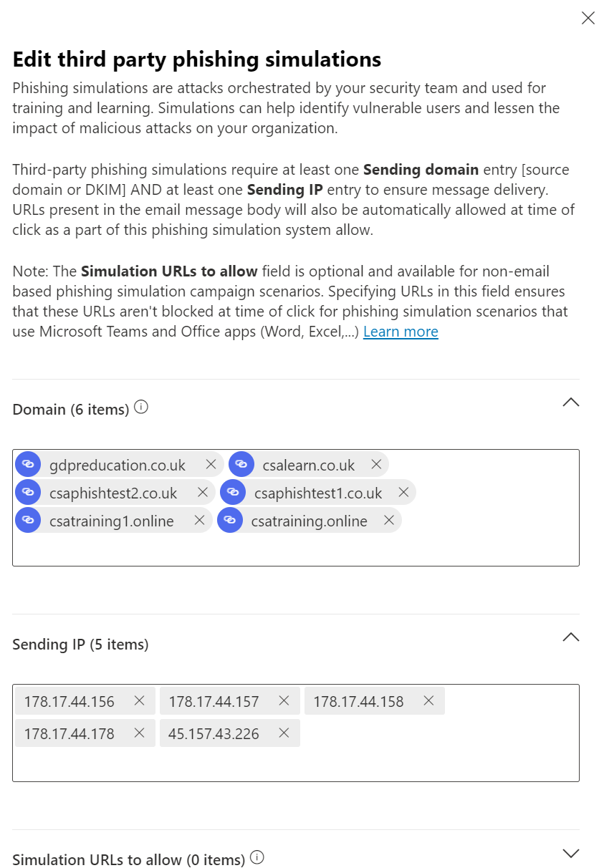This screenshot has width=599, height=868.
Task: Expand the Simulation URLs to allow section
Action: pyautogui.click(x=570, y=853)
